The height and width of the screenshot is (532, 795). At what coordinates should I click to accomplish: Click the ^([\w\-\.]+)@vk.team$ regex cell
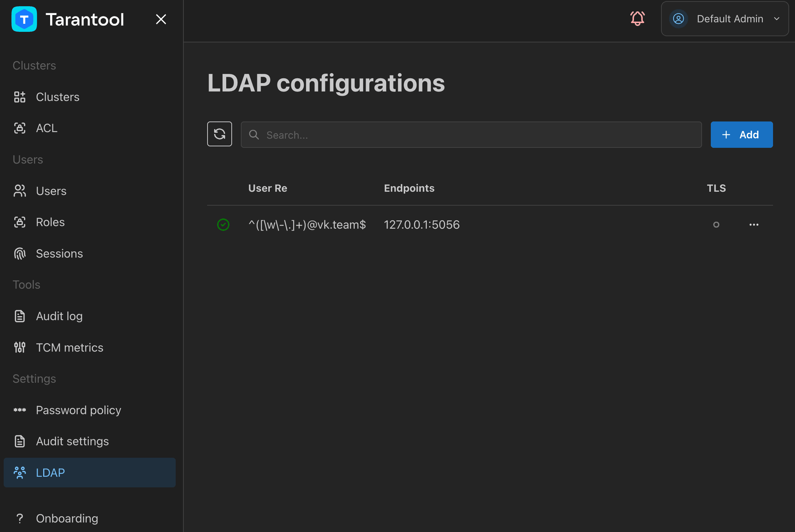coord(307,225)
